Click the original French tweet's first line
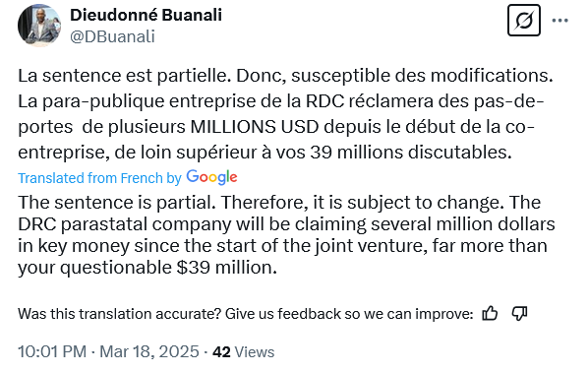 [x=286, y=76]
